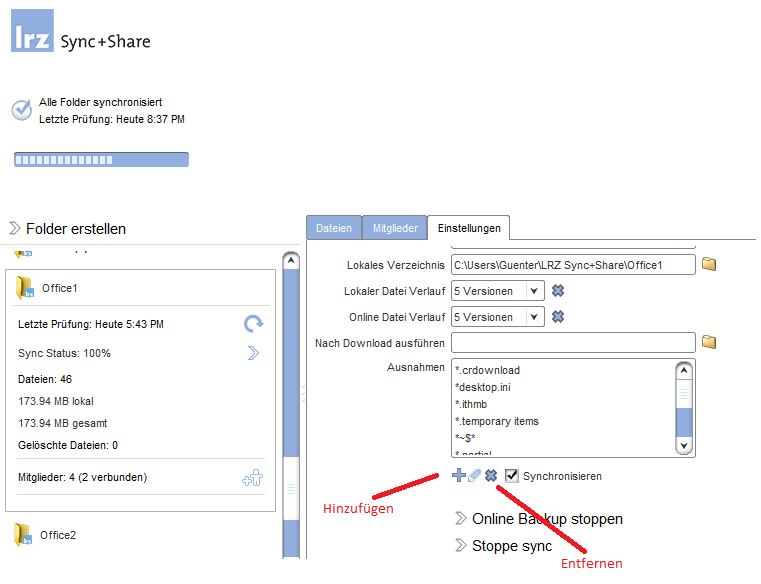Image resolution: width=761 pixels, height=584 pixels.
Task: Click Online Backup stoppen link
Action: (546, 519)
